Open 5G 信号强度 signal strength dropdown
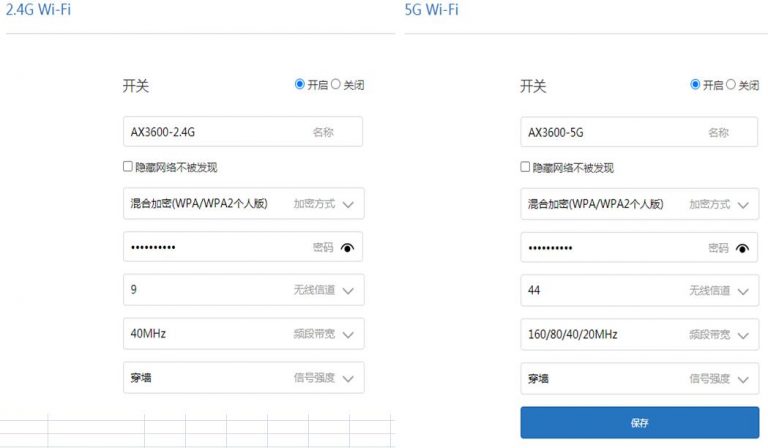This screenshot has height=448, width=768. [x=743, y=378]
